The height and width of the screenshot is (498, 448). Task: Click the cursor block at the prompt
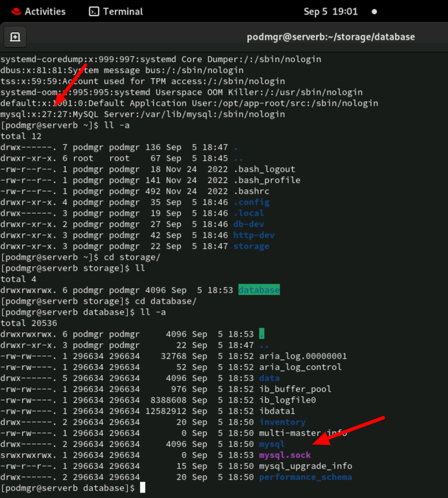(143, 488)
